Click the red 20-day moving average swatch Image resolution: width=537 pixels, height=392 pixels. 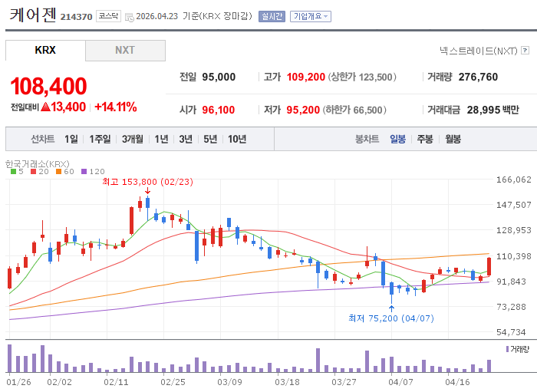(33, 172)
